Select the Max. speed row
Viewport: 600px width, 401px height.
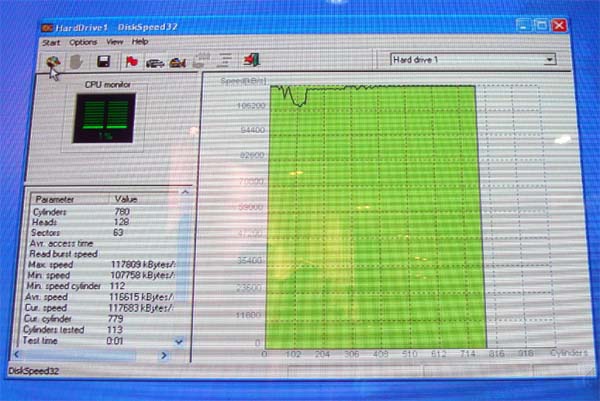tap(101, 265)
